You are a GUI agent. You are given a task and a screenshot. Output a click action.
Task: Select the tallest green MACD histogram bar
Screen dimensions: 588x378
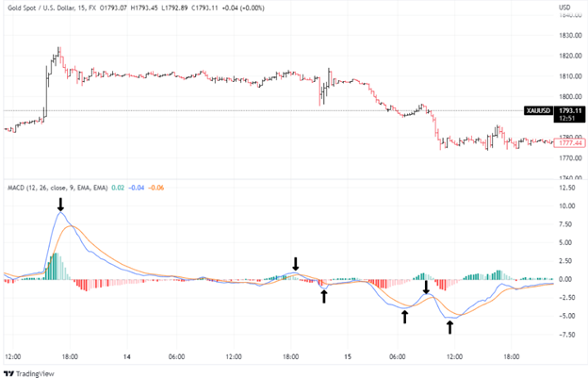[56, 266]
